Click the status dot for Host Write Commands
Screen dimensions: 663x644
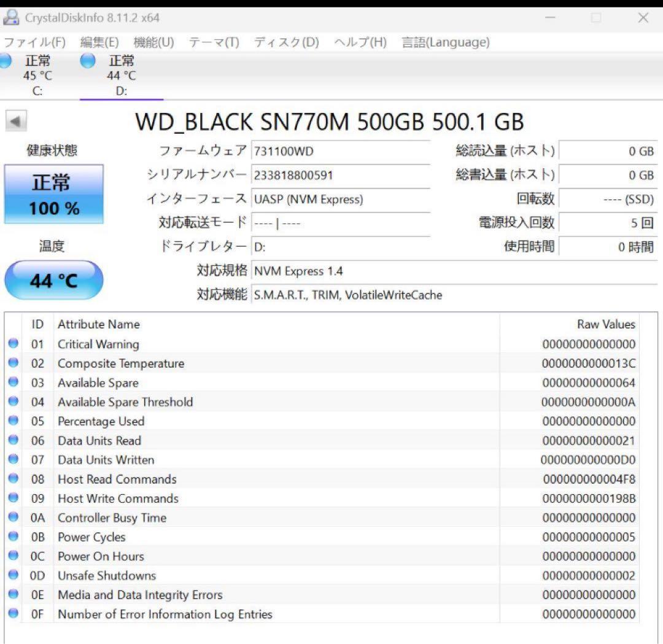[x=14, y=498]
